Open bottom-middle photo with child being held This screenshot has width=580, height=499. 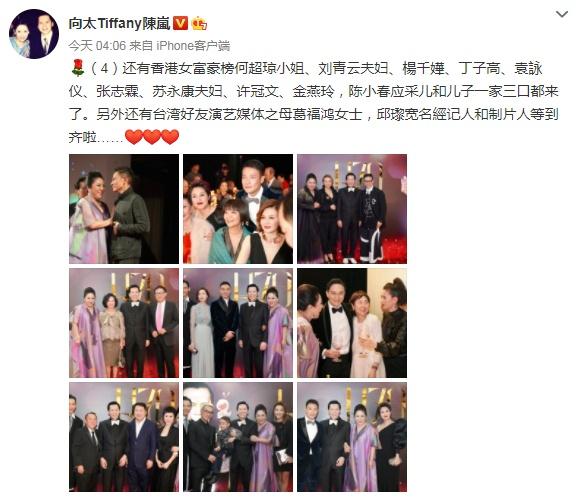click(x=238, y=437)
